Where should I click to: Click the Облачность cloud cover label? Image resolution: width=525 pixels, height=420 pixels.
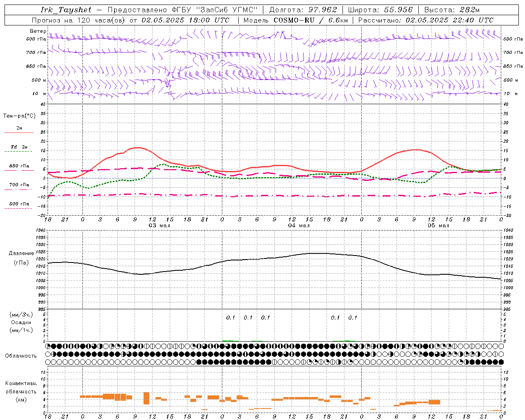click(21, 356)
